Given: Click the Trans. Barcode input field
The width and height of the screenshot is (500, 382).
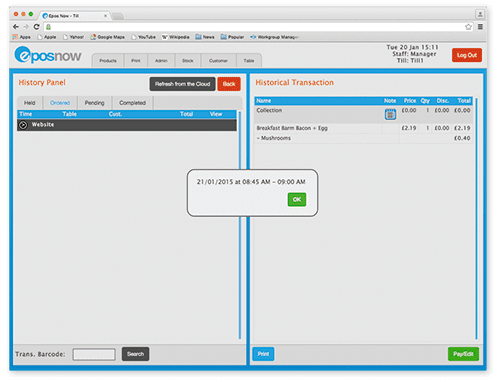Looking at the screenshot, I should click(x=94, y=354).
